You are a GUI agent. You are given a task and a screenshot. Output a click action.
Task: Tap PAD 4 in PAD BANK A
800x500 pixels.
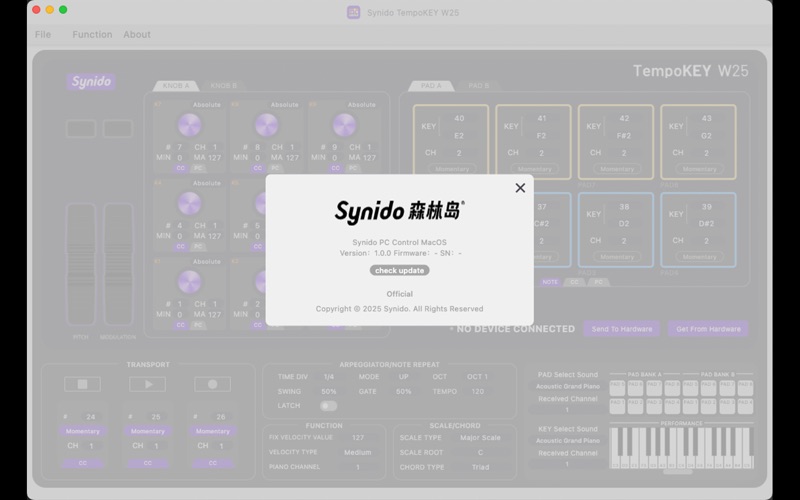672,406
